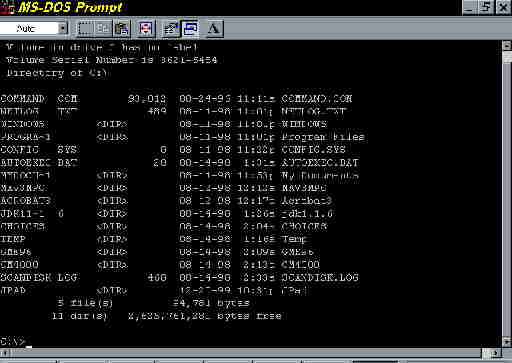Click the Copy toolbar button
The width and height of the screenshot is (512, 363).
pos(103,29)
